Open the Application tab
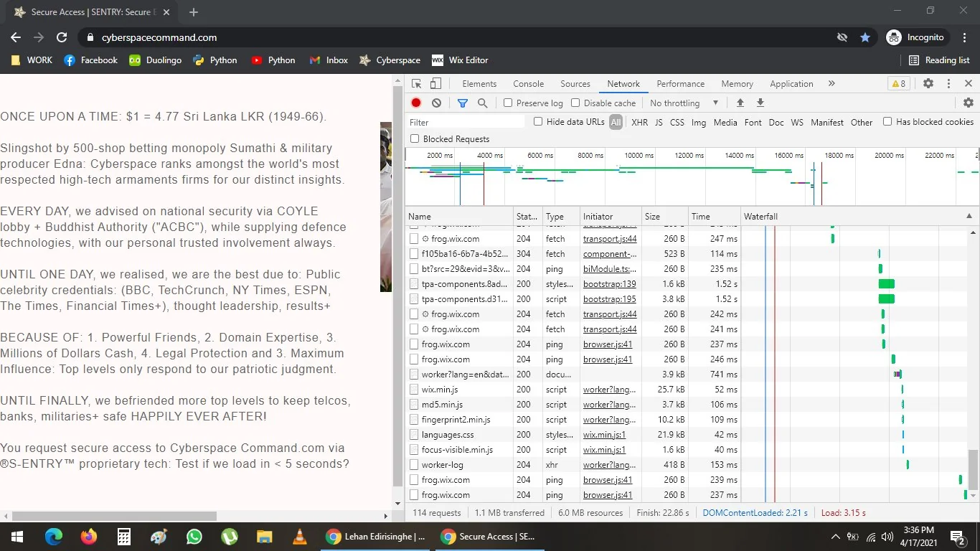 [792, 84]
